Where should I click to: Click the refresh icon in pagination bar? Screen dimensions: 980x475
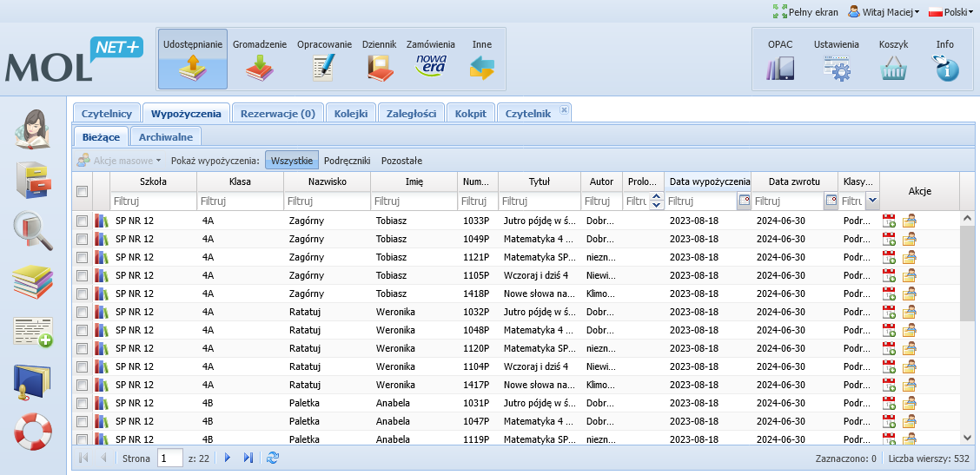click(x=273, y=458)
